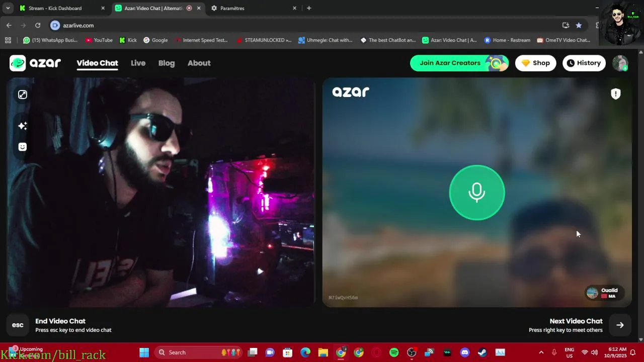
Task: Click the taskbar microphone tray icon
Action: click(x=554, y=352)
